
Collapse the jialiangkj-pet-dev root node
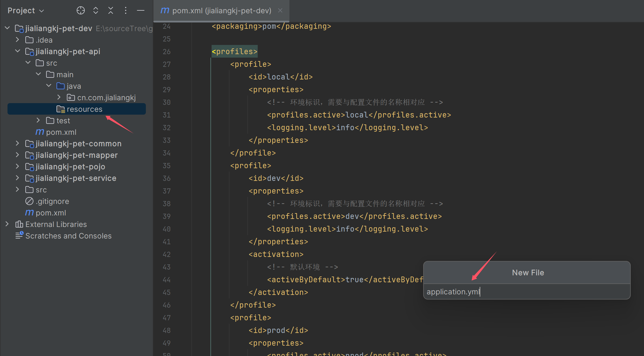[x=7, y=28]
